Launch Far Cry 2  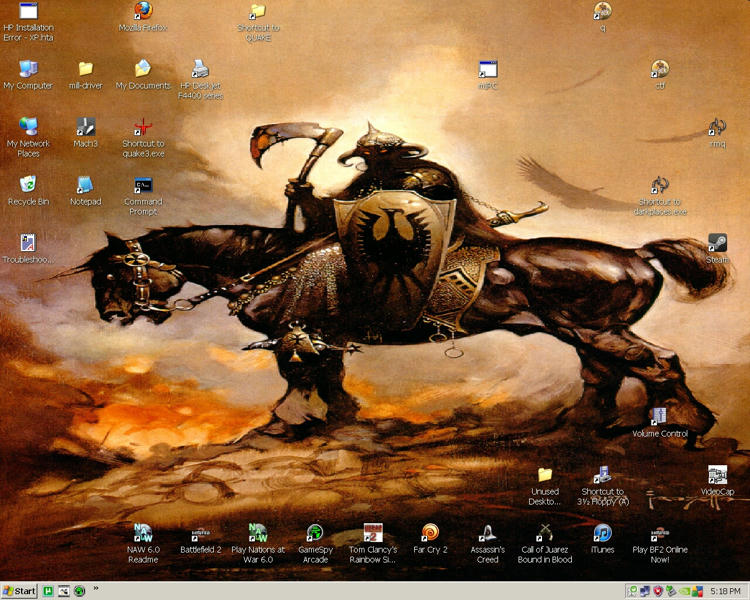430,539
